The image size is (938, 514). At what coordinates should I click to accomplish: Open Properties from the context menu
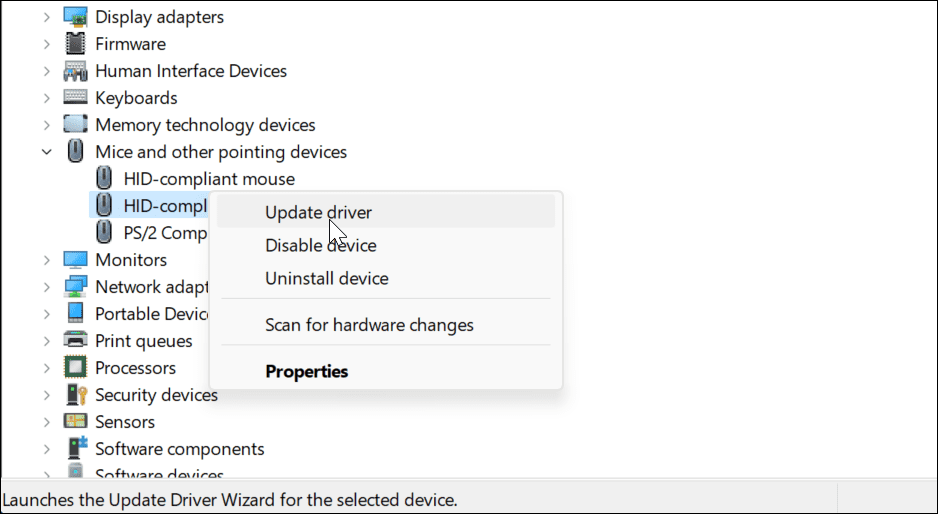(x=306, y=371)
